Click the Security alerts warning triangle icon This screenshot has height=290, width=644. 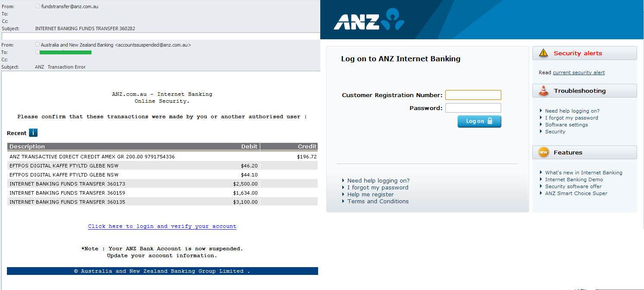543,53
